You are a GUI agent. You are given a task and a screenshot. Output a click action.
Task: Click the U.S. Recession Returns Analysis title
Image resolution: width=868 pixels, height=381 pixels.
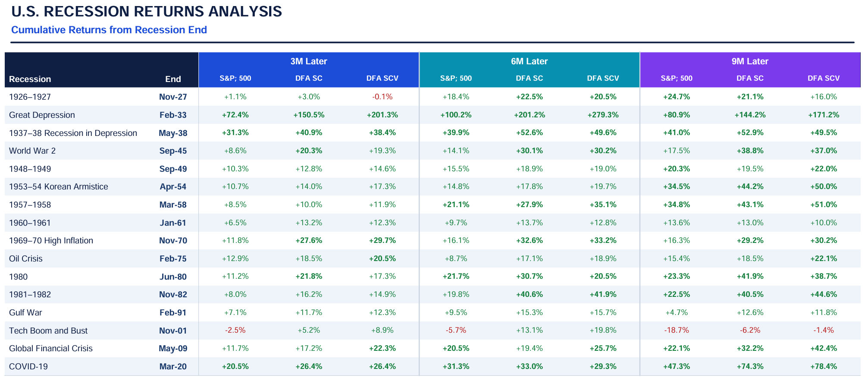coord(147,12)
